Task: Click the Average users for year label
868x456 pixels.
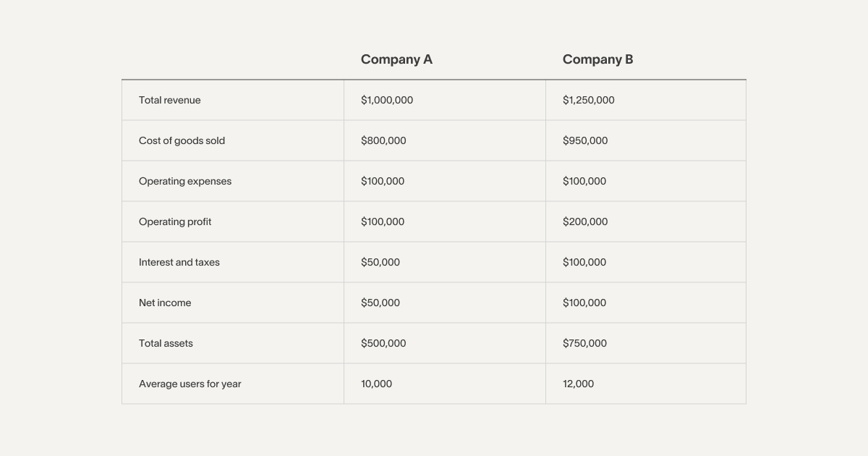Action: (x=190, y=384)
